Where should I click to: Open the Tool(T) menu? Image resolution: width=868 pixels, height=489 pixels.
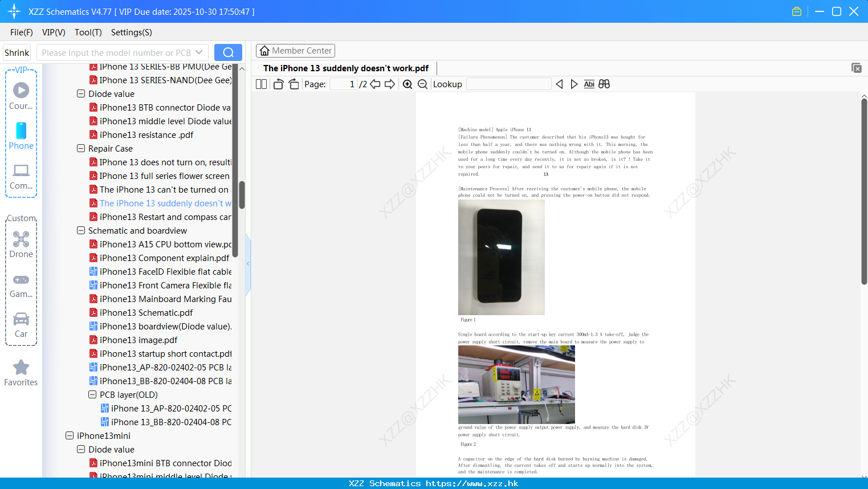(88, 32)
